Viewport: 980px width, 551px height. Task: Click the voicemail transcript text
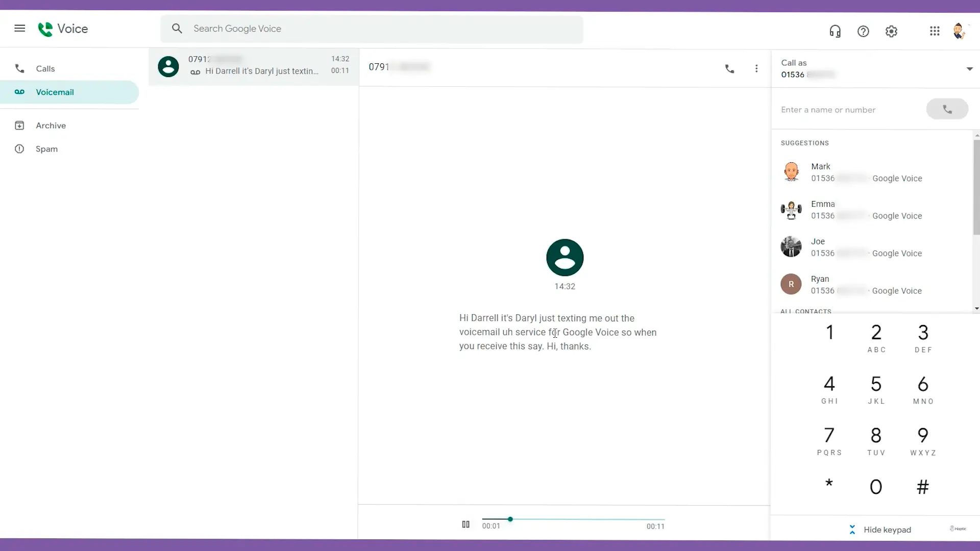coord(558,332)
